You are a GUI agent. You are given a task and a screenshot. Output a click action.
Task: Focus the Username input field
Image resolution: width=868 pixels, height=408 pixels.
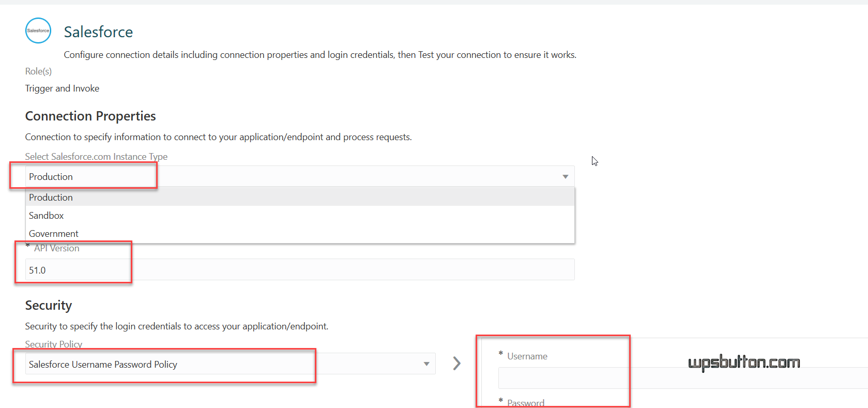click(683, 378)
